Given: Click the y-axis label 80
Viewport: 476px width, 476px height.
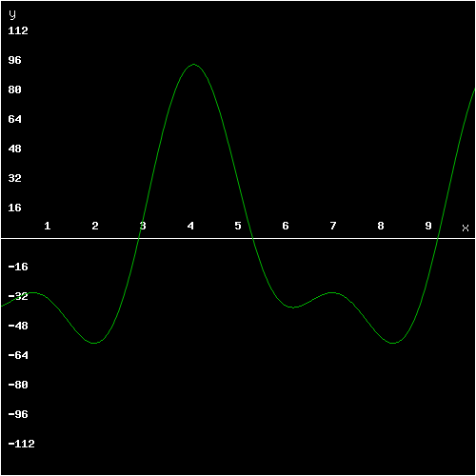Looking at the screenshot, I should [15, 89].
